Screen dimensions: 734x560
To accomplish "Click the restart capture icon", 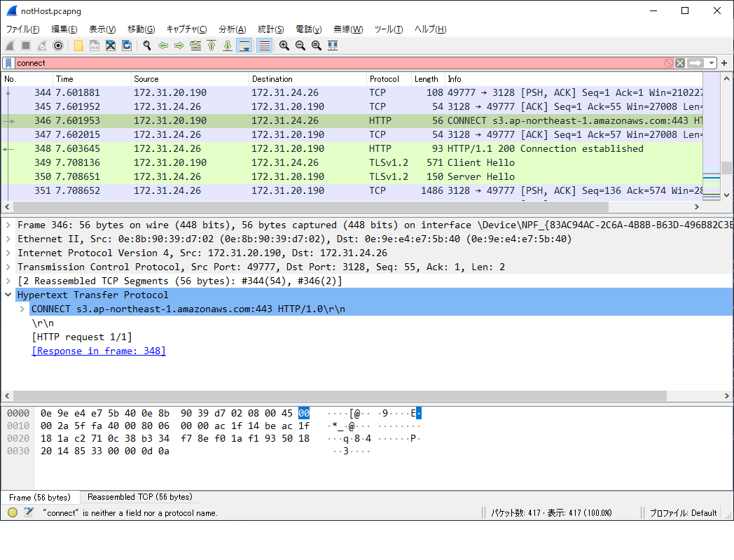I will coord(42,45).
